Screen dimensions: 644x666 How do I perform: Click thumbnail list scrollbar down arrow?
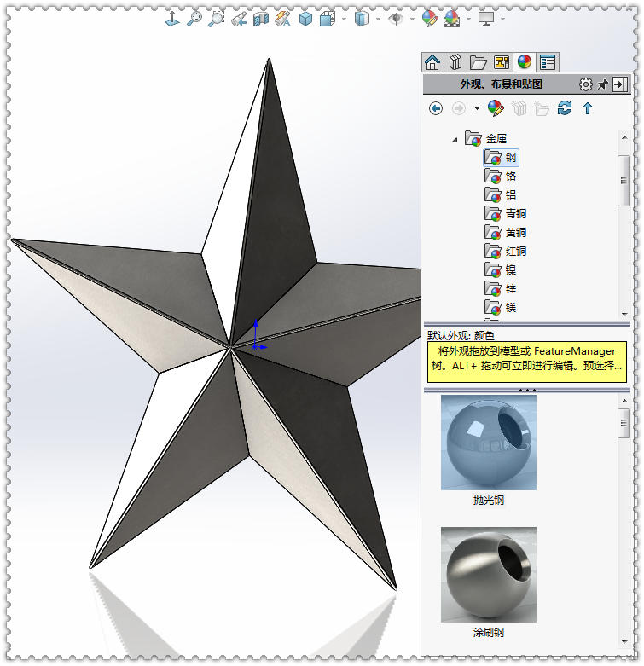(624, 642)
